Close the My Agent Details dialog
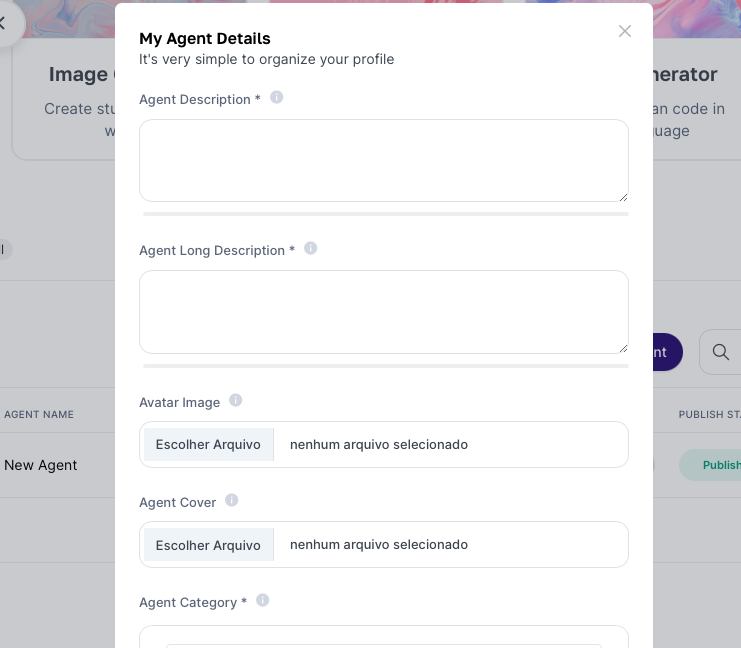This screenshot has height=648, width=741. 625,31
